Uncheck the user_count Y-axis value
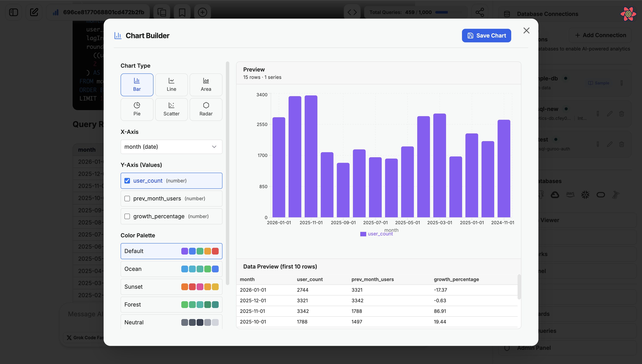 [127, 181]
